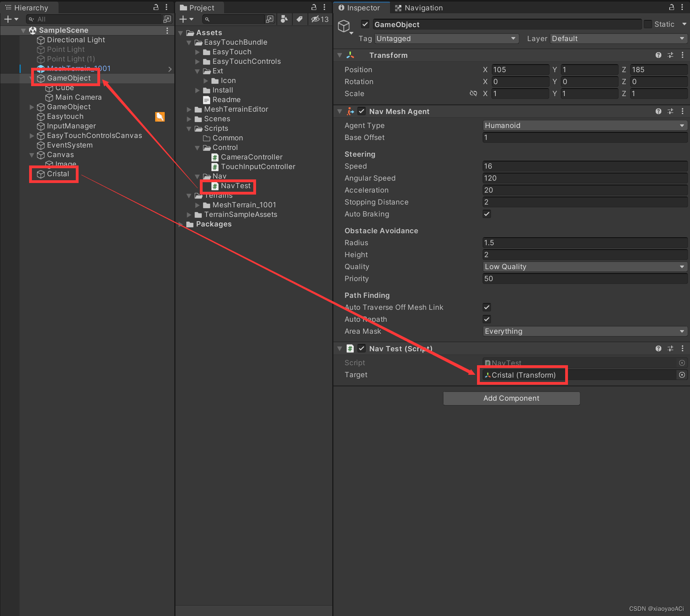Open the Hierarchy create (+) menu

[11, 19]
